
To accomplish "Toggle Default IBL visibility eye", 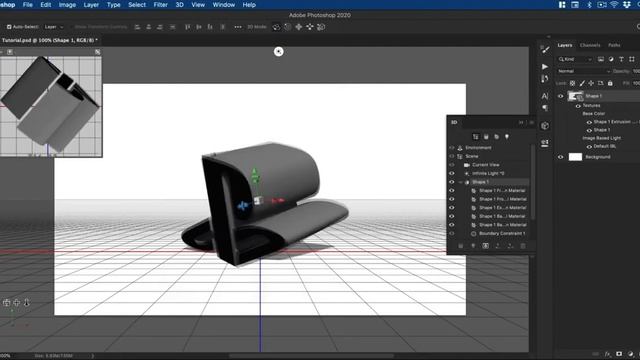I will tap(589, 147).
